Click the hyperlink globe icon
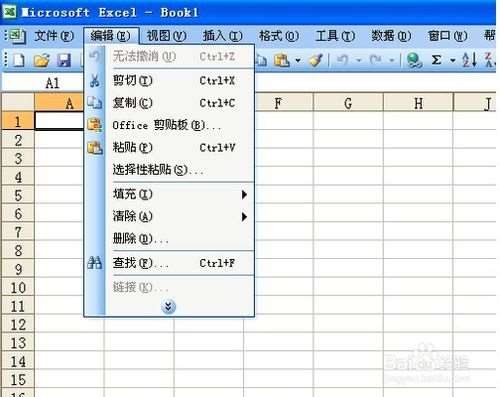 414,60
